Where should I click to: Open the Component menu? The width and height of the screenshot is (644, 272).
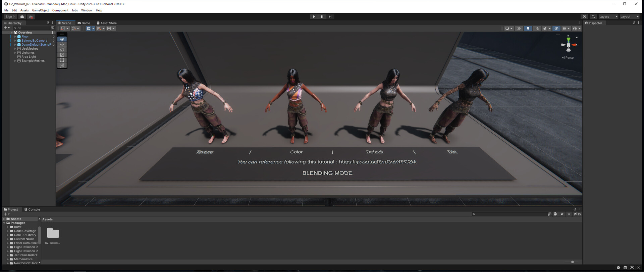click(x=60, y=10)
